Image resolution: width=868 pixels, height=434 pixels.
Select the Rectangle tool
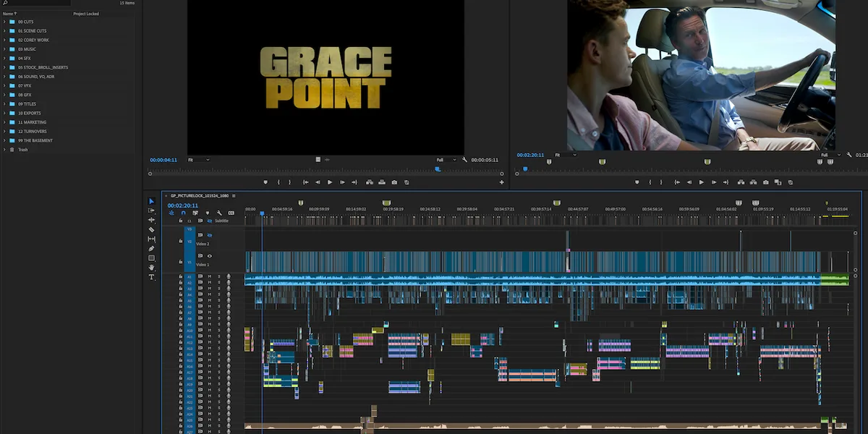(152, 258)
